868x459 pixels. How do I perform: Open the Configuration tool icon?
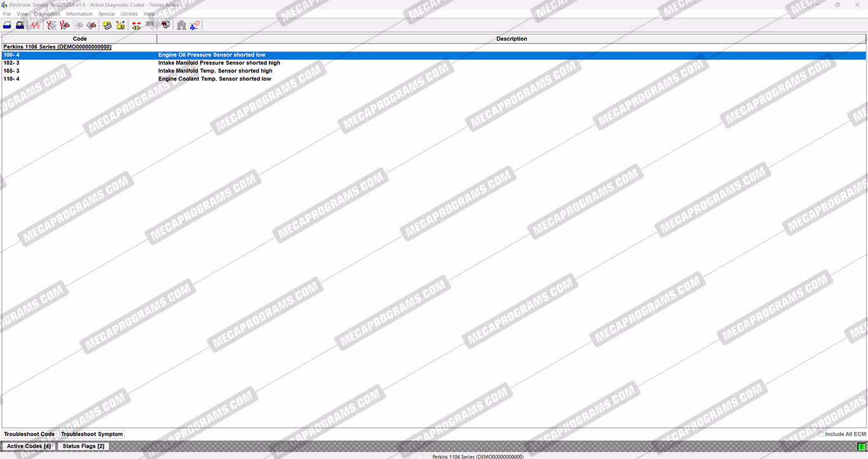[120, 25]
